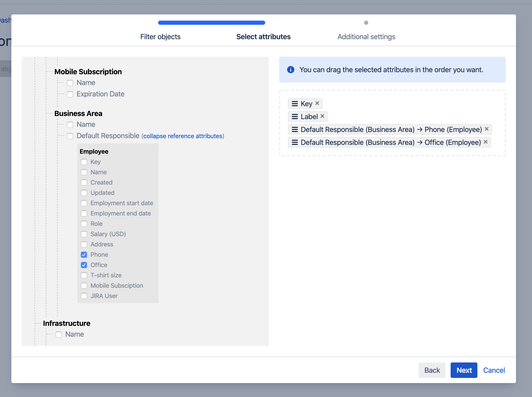
Task: Grab the drag handle on the Phone (Employee) chip
Action: click(x=294, y=129)
